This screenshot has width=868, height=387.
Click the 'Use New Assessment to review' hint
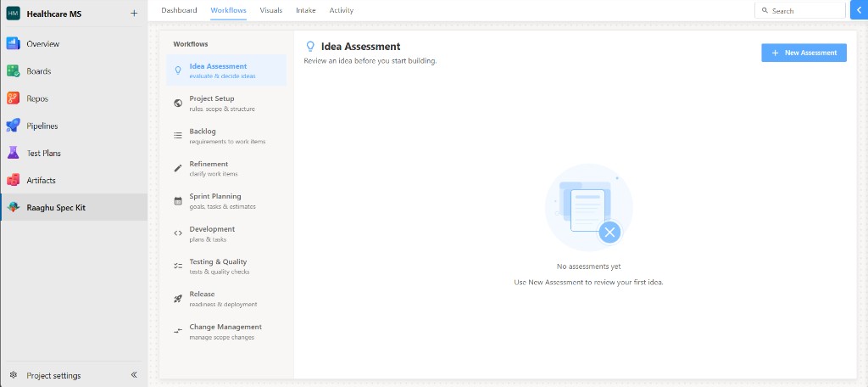click(589, 282)
